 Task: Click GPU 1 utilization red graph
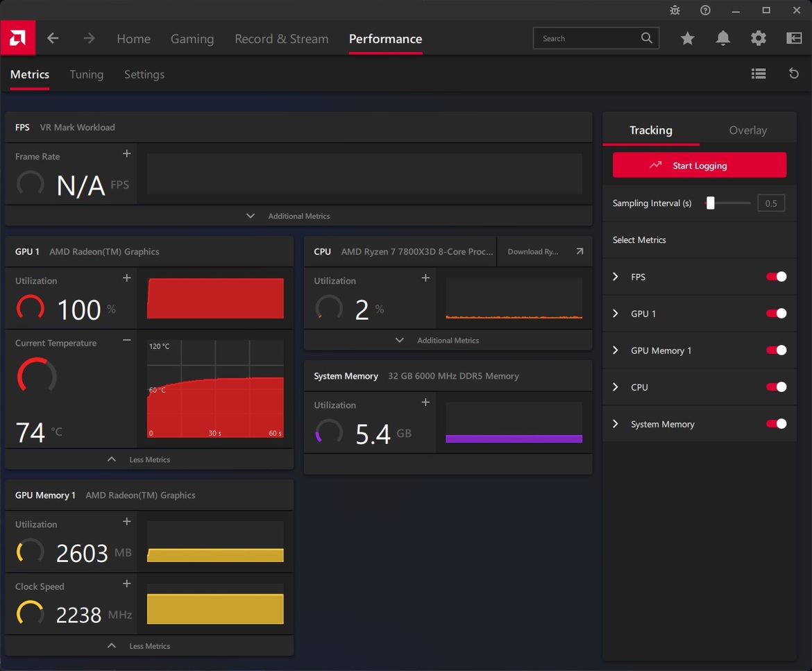(215, 298)
